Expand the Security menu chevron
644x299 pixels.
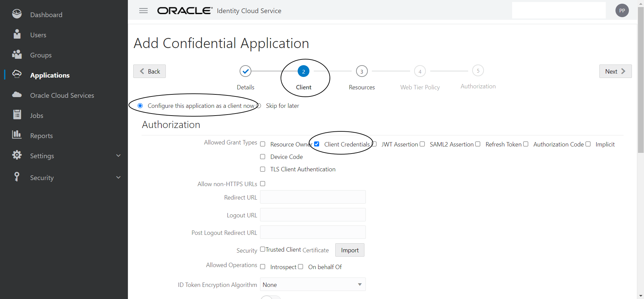(x=118, y=177)
